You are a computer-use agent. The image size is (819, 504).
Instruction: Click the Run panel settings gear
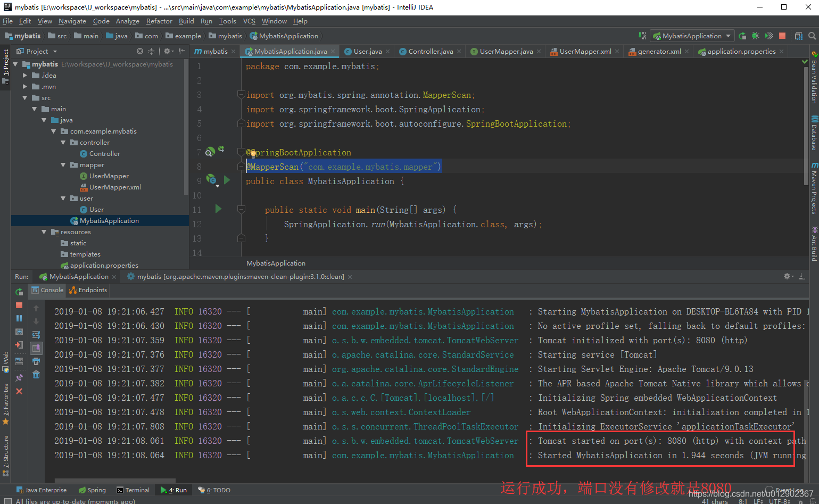tap(788, 276)
